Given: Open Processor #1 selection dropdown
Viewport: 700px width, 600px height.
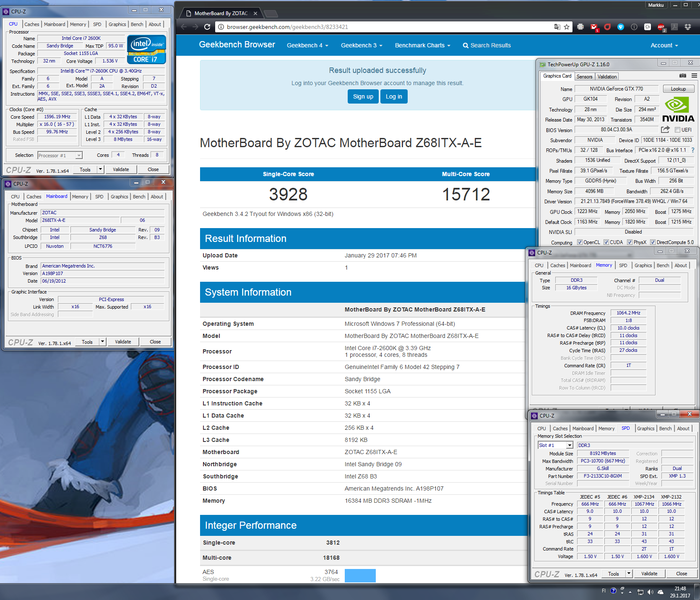Looking at the screenshot, I should point(79,156).
